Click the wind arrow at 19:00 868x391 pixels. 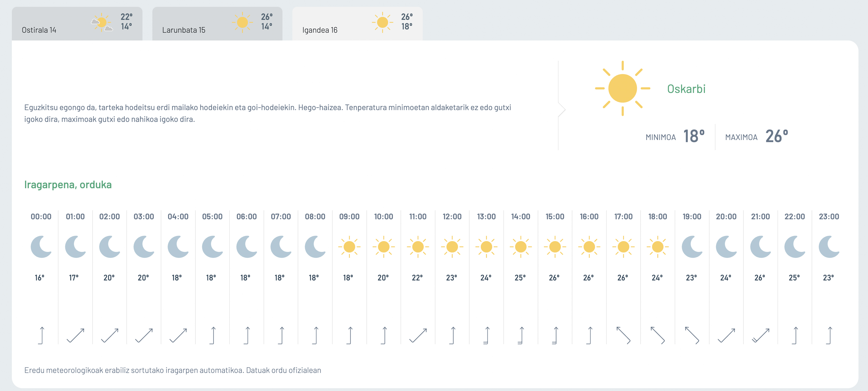pyautogui.click(x=692, y=335)
